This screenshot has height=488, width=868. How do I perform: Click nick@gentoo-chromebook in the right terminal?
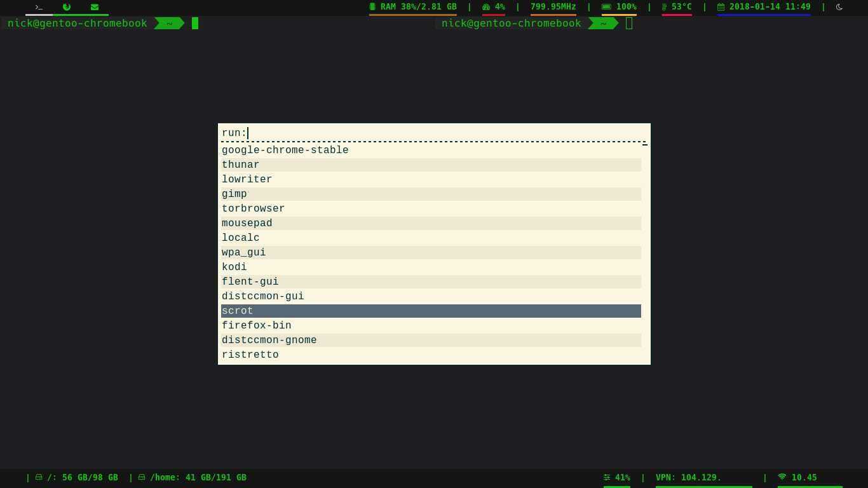(512, 24)
